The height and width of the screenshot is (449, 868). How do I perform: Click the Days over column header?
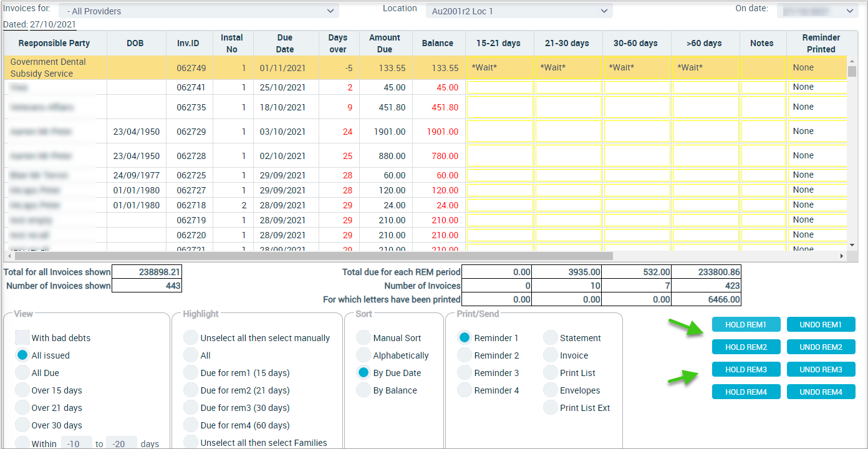point(338,43)
